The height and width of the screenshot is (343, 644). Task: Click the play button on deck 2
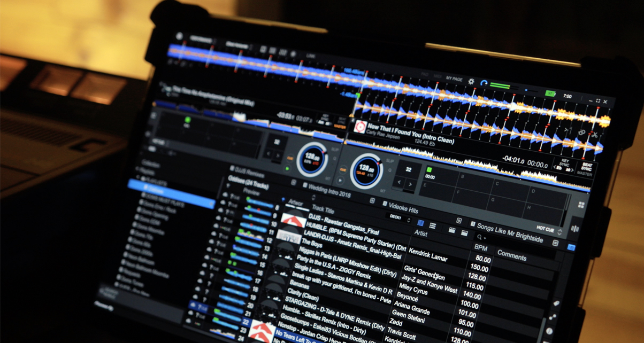click(340, 181)
